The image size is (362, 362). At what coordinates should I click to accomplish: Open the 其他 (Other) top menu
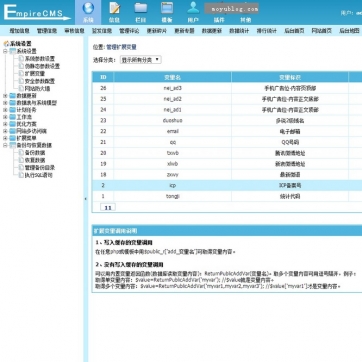pos(246,20)
